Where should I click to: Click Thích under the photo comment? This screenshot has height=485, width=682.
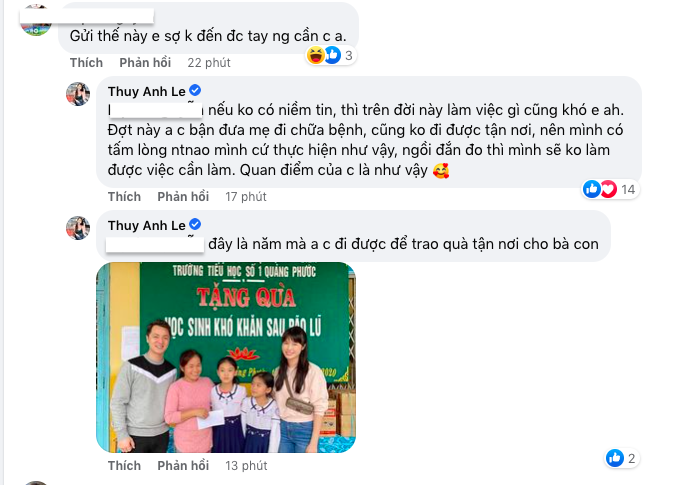coord(124,465)
